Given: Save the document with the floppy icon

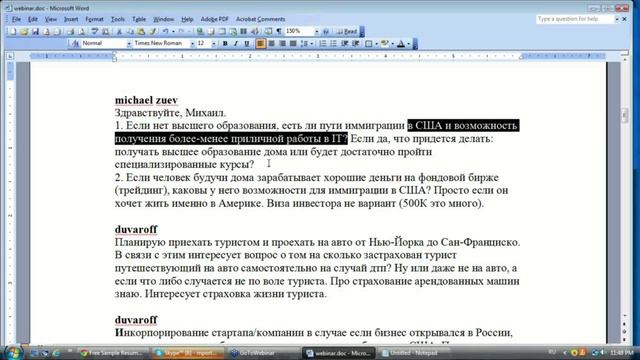Looking at the screenshot, I should [36, 31].
